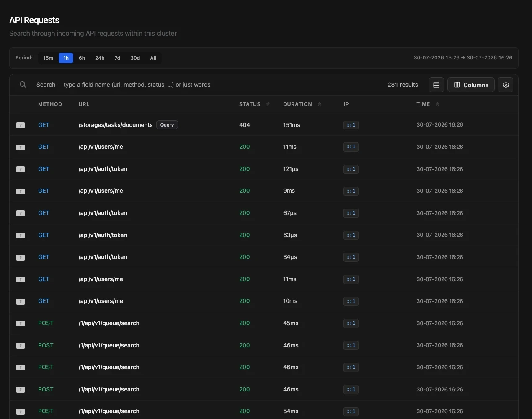
Task: Sort by the Status column
Action: coord(254,104)
